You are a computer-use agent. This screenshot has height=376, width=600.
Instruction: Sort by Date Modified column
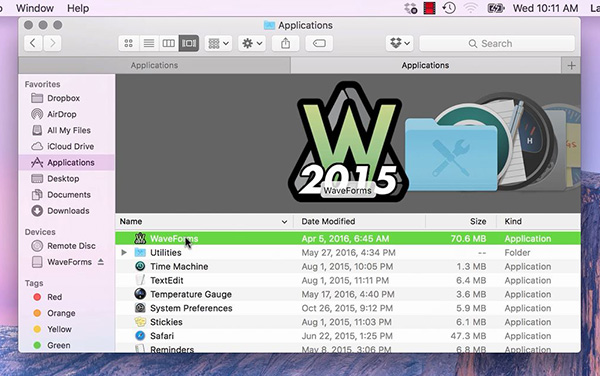pos(359,221)
